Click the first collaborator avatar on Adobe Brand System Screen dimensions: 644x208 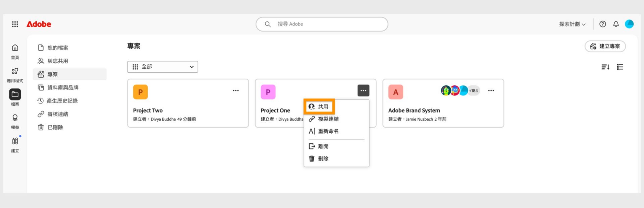click(x=446, y=90)
